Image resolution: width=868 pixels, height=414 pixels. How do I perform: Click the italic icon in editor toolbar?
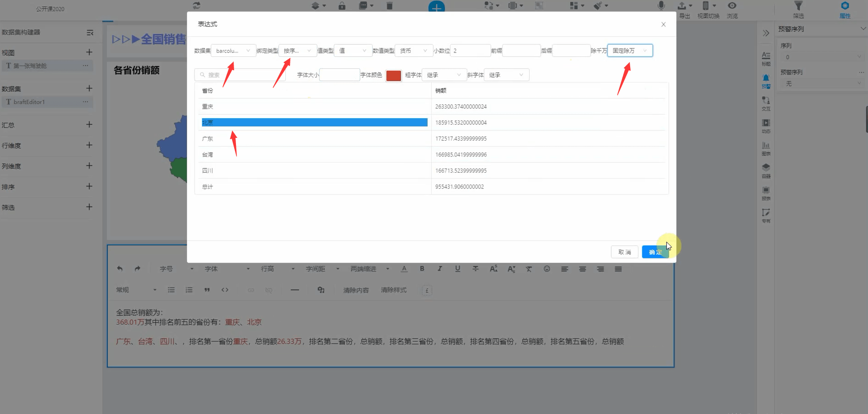(x=440, y=269)
